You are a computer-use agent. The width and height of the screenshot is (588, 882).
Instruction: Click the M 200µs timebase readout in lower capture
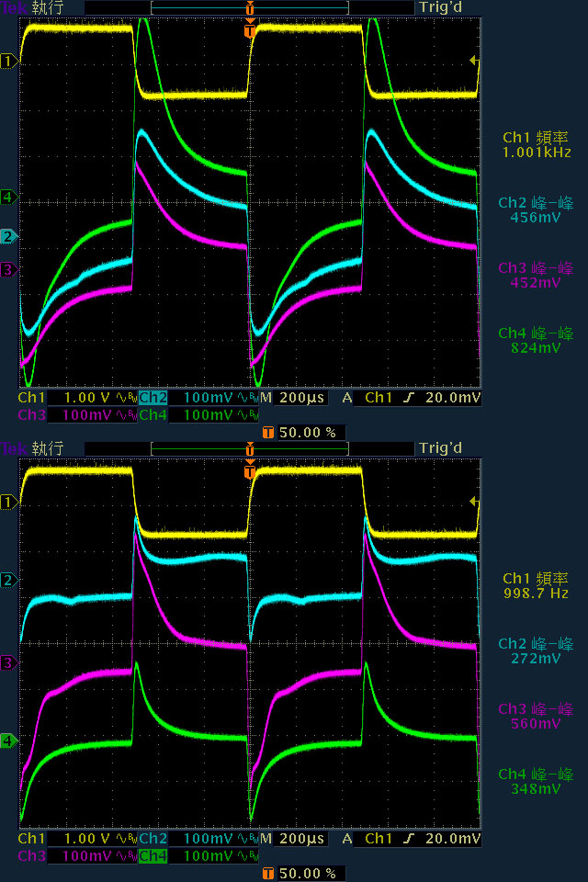pyautogui.click(x=293, y=839)
